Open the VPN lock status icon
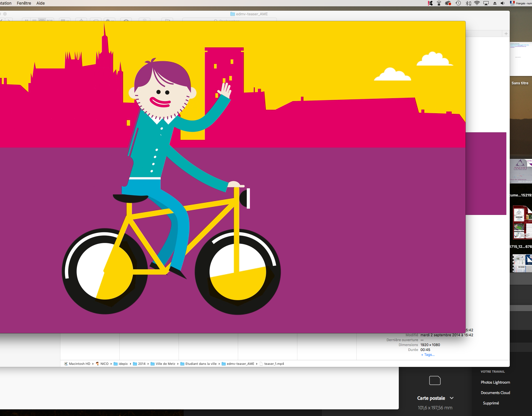The height and width of the screenshot is (416, 532). click(x=439, y=3)
